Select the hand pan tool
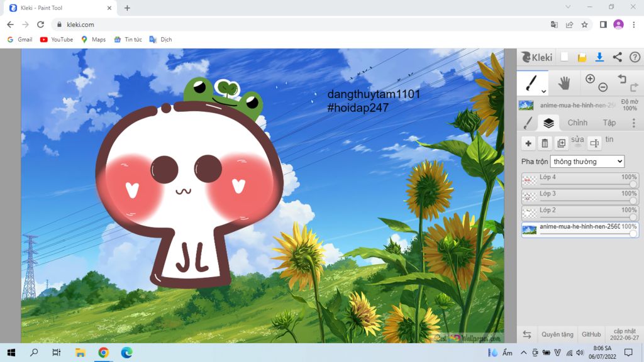644x362 pixels. point(564,84)
